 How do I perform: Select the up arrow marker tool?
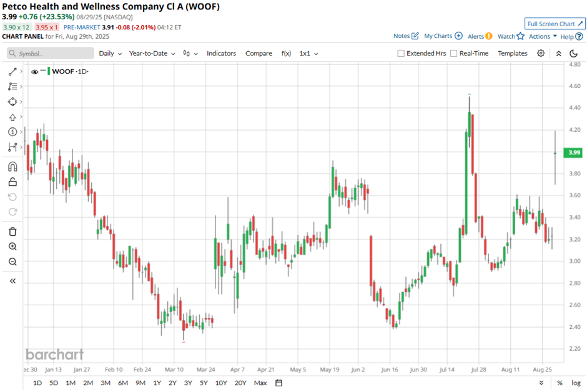tap(12, 117)
